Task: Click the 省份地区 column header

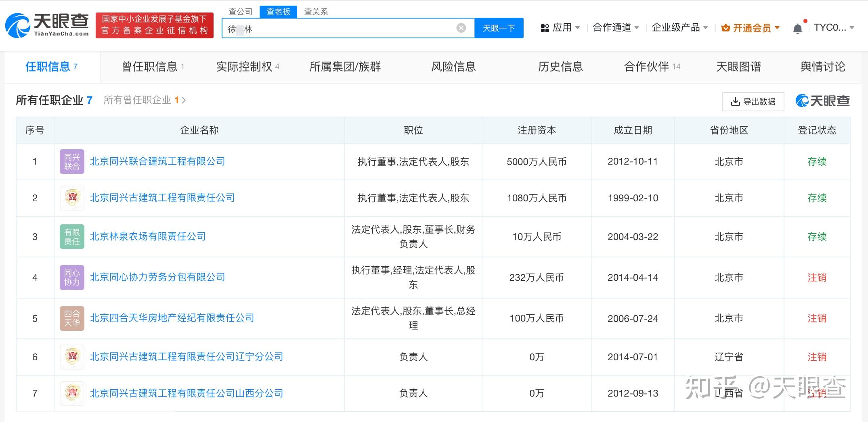Action: (x=729, y=130)
